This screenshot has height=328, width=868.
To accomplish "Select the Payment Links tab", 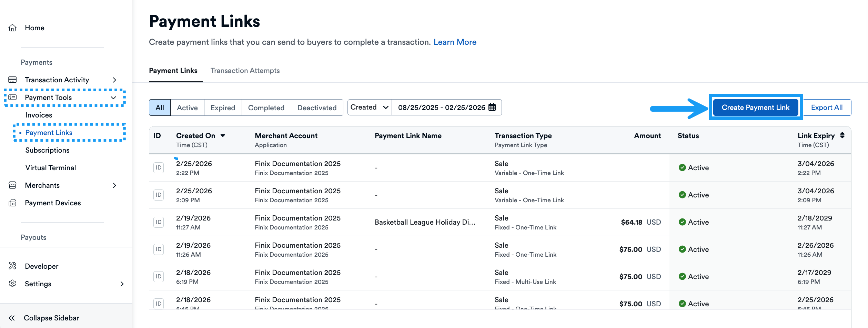I will 173,71.
